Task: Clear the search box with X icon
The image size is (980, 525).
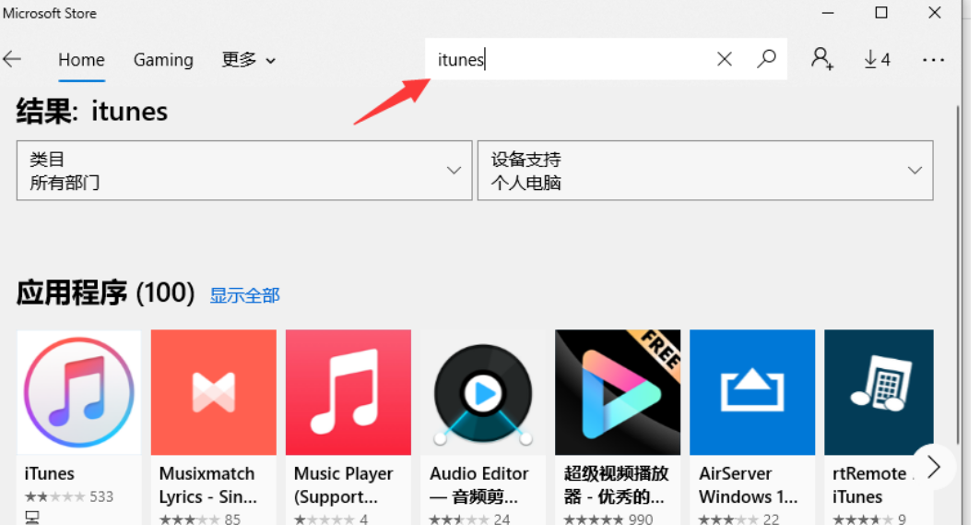Action: click(x=724, y=60)
